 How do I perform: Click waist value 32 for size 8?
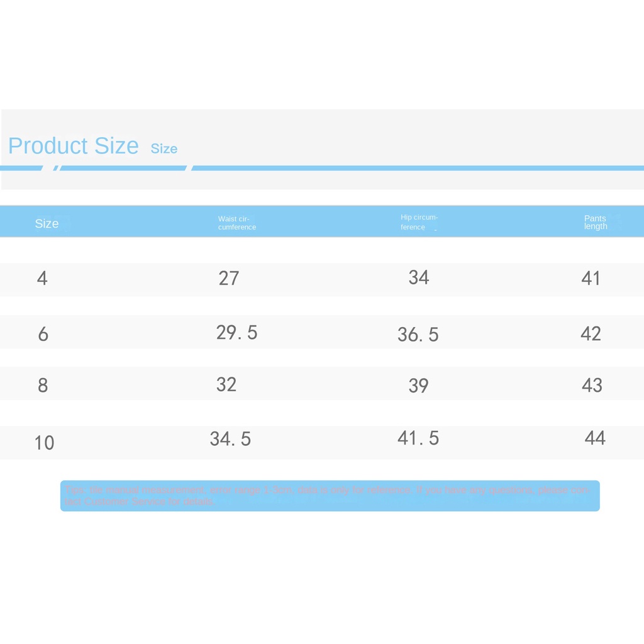pos(226,384)
